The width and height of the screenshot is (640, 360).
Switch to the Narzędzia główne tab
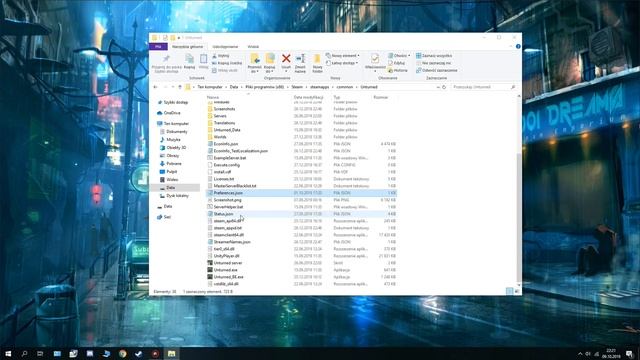point(187,47)
